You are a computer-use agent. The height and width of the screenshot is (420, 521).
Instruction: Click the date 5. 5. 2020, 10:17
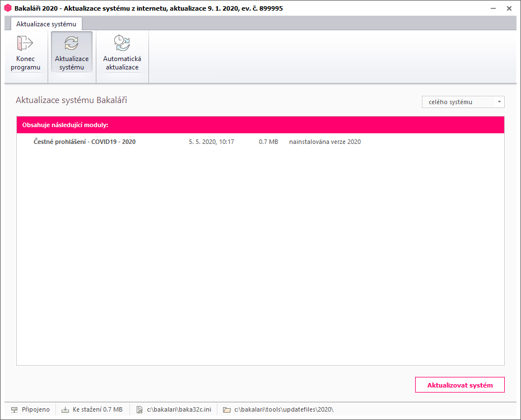point(211,142)
